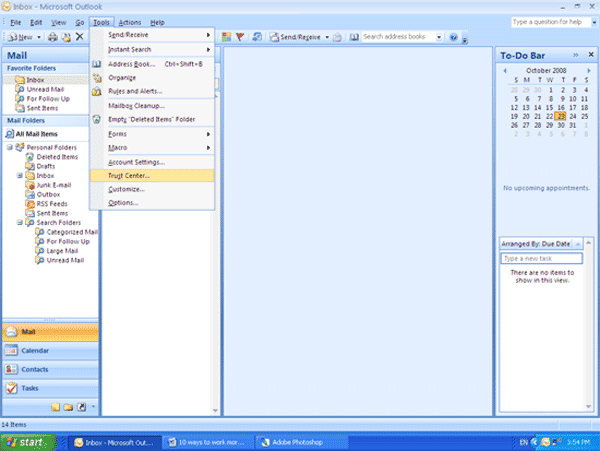Open the Categorized Mail search folder

[x=72, y=232]
